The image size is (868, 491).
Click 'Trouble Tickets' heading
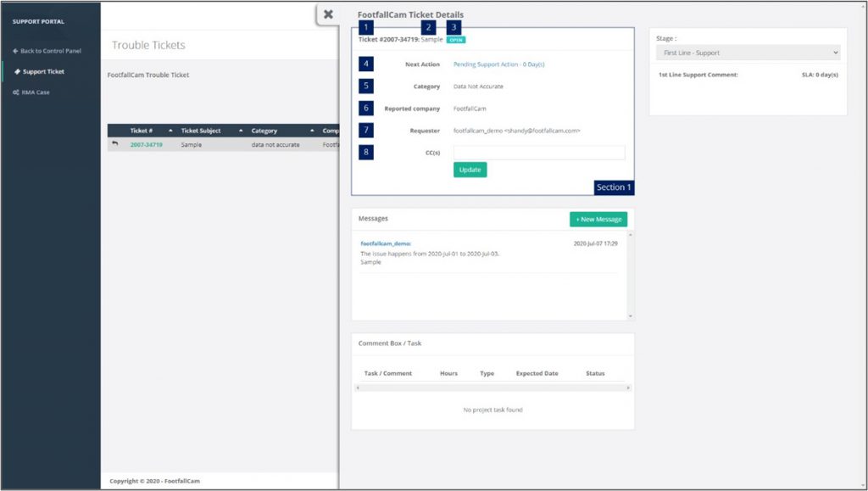(x=148, y=46)
